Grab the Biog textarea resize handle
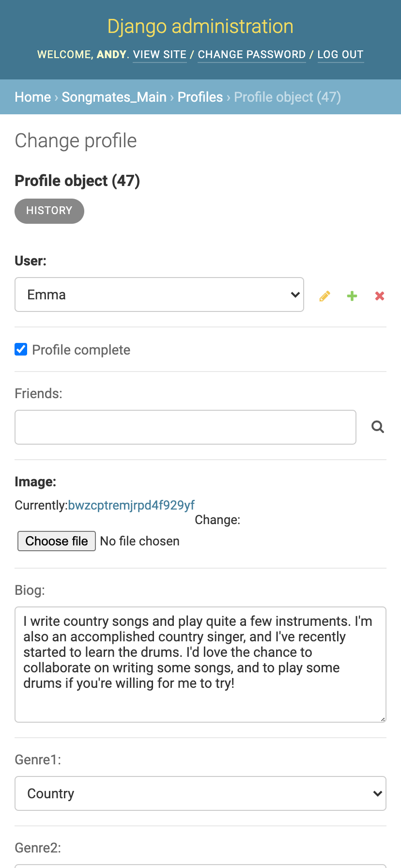This screenshot has height=868, width=401. (383, 719)
